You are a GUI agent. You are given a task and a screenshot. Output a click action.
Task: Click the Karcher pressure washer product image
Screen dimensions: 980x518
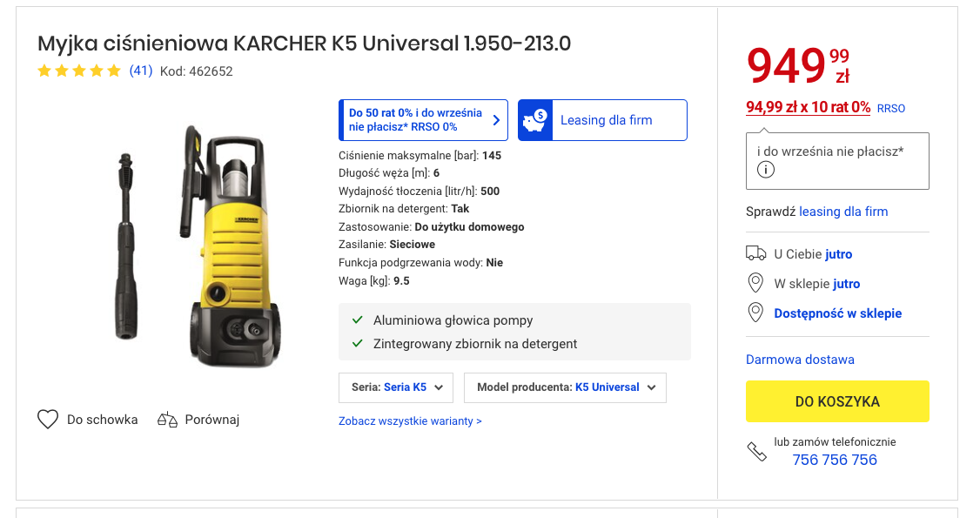pos(200,246)
